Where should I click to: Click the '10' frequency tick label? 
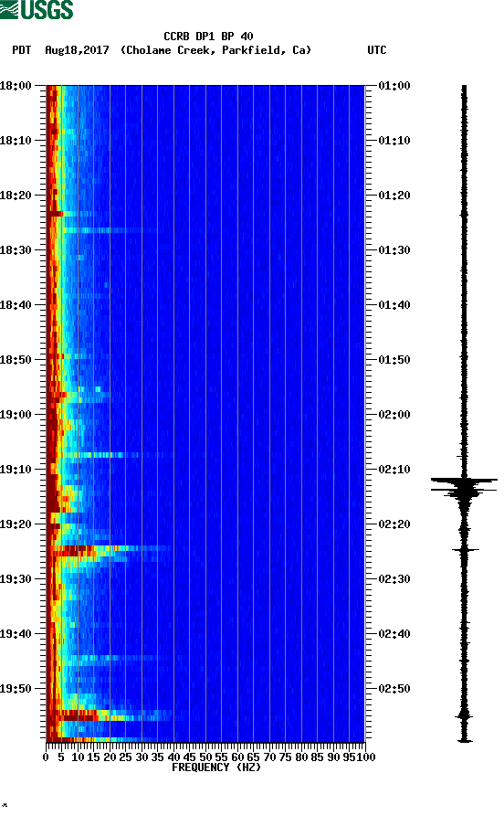78,757
